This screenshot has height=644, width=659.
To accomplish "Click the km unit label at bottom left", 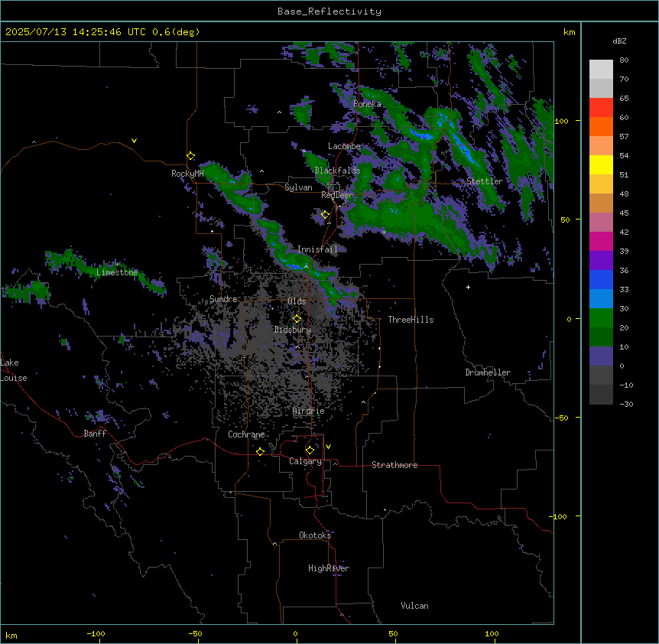I will coord(11,636).
